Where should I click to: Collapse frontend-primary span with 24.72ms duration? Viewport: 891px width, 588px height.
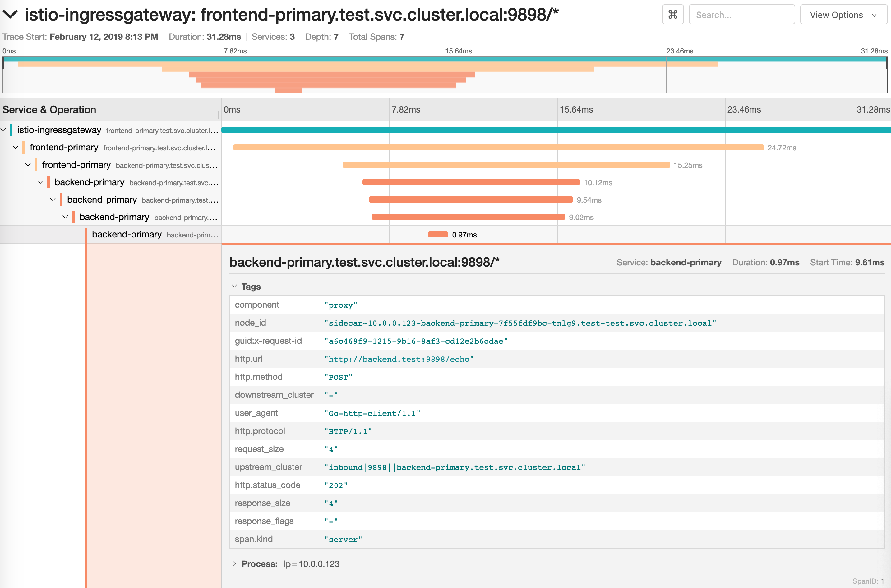16,147
